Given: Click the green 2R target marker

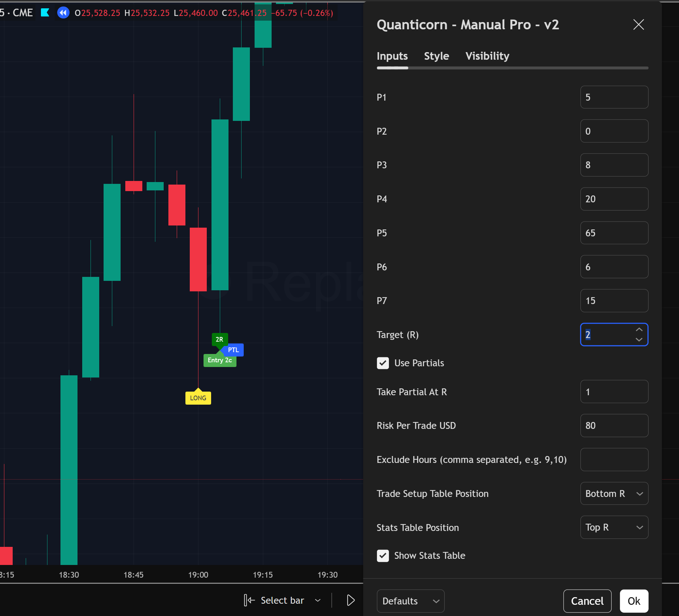Looking at the screenshot, I should [219, 339].
